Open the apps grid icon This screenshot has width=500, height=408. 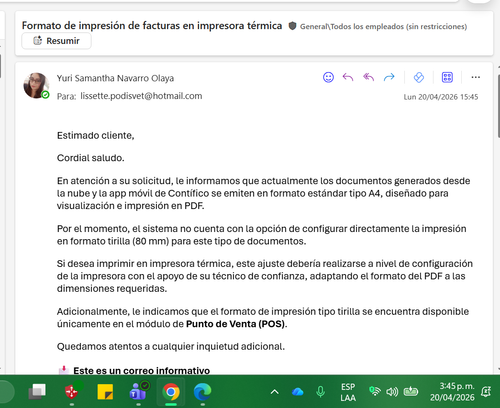coord(447,77)
